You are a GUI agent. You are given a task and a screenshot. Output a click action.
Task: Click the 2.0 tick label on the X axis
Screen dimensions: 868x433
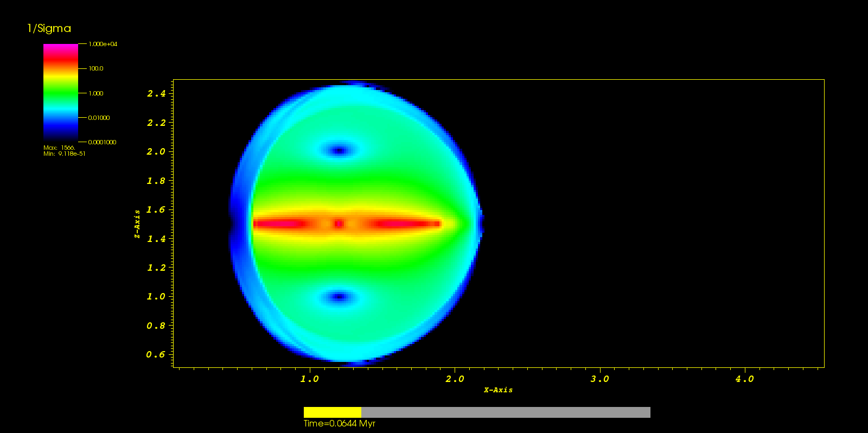[455, 379]
